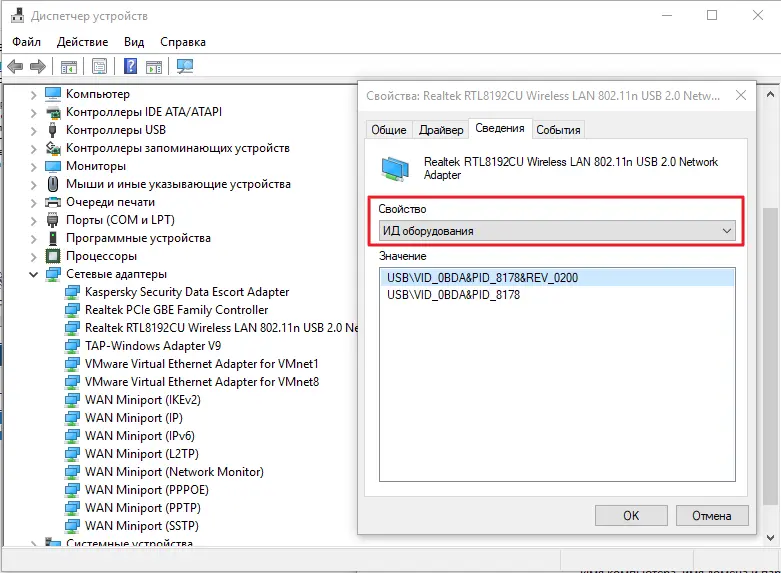Click the network adapter icon in Properties dialog

tap(395, 168)
